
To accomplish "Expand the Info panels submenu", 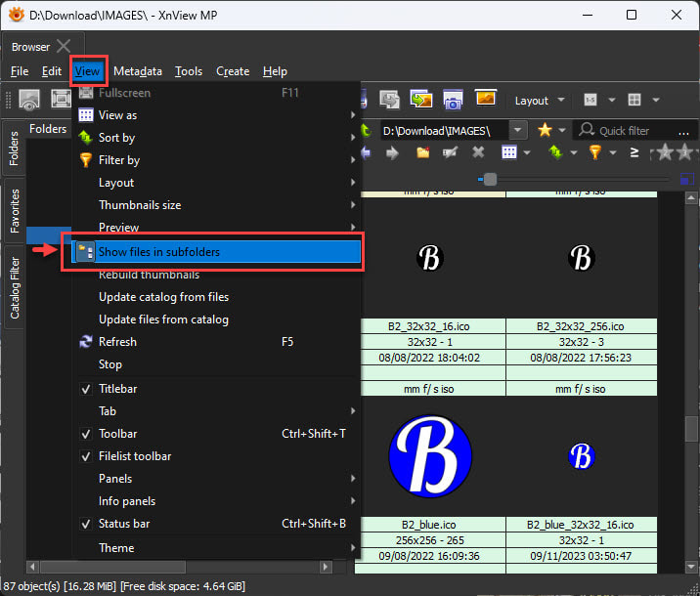I will point(216,501).
